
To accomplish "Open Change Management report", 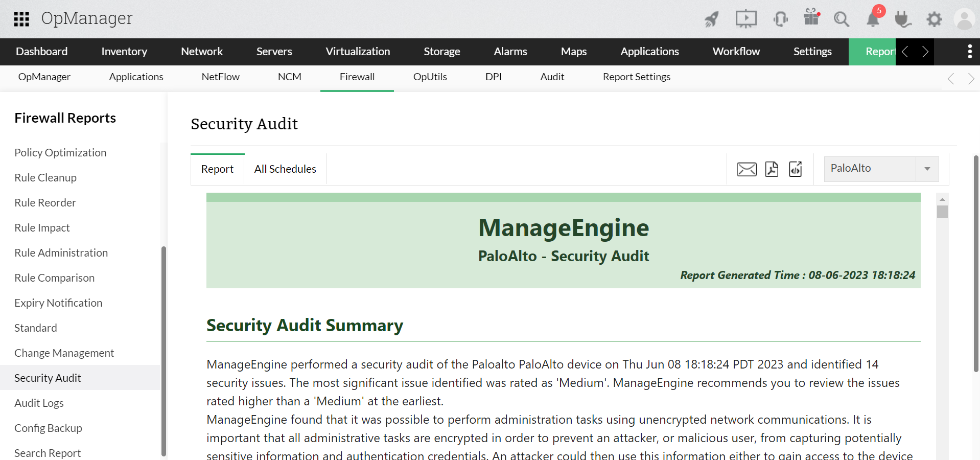I will click(x=64, y=353).
